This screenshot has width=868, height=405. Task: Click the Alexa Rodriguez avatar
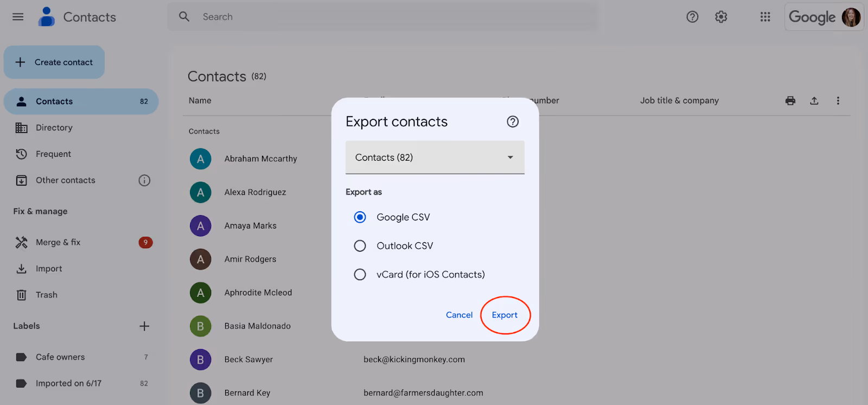pyautogui.click(x=201, y=192)
